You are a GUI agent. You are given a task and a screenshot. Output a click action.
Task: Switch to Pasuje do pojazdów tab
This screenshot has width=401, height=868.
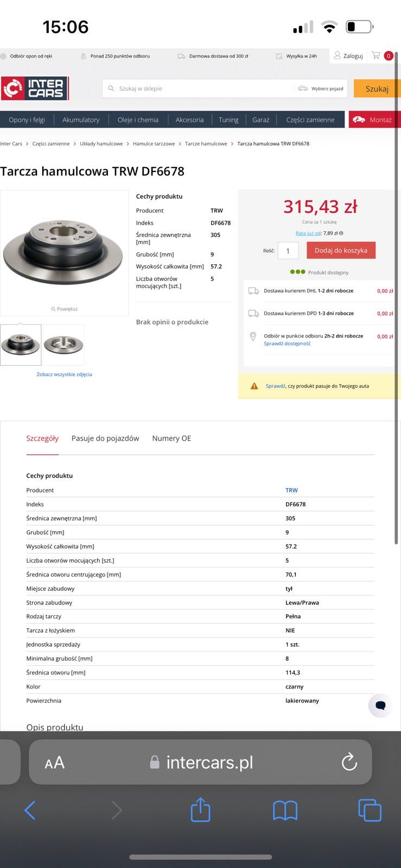click(x=105, y=438)
